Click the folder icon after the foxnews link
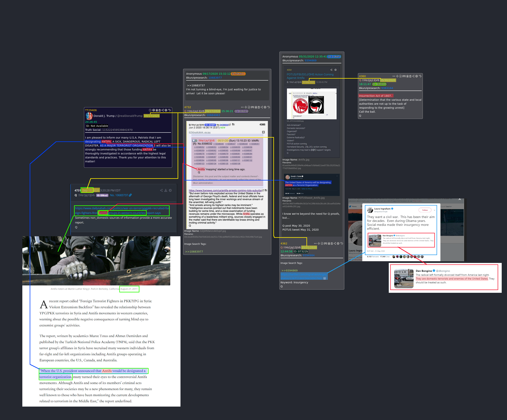 point(266,190)
